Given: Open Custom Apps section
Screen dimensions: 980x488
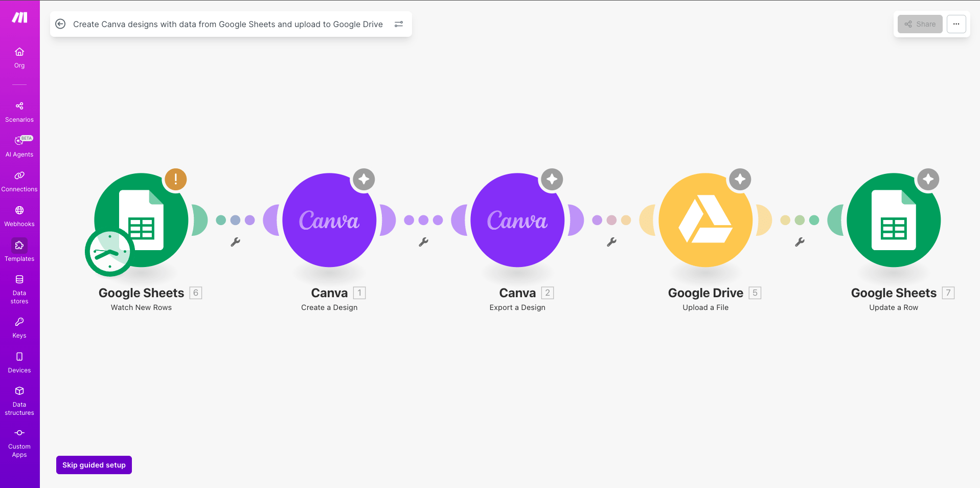Looking at the screenshot, I should coord(19,442).
